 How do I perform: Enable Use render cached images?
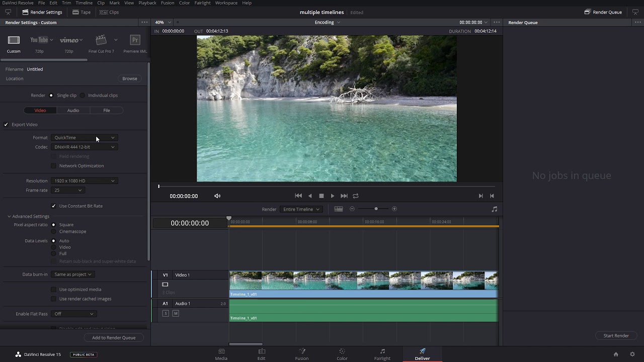point(54,299)
